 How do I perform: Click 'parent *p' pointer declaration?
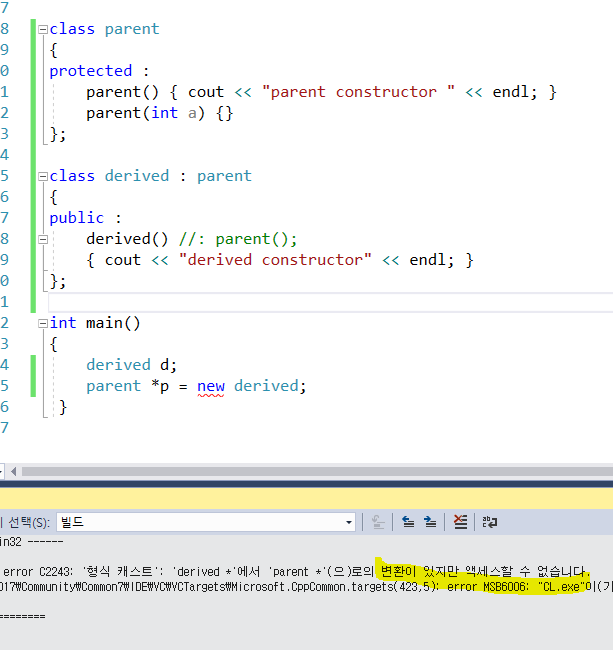pyautogui.click(x=127, y=386)
